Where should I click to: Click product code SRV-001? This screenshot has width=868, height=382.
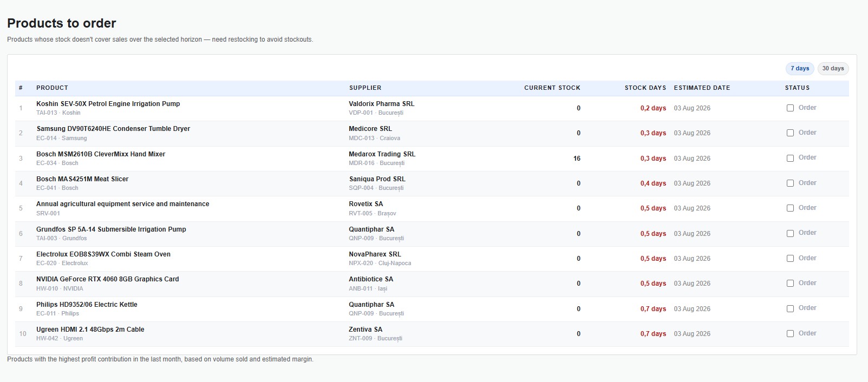tap(48, 214)
